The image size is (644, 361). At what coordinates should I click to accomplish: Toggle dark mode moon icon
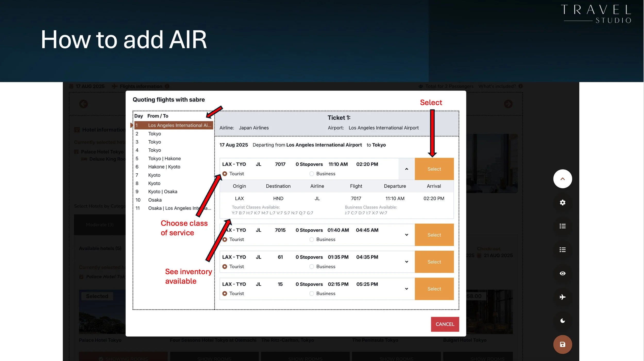(x=562, y=321)
